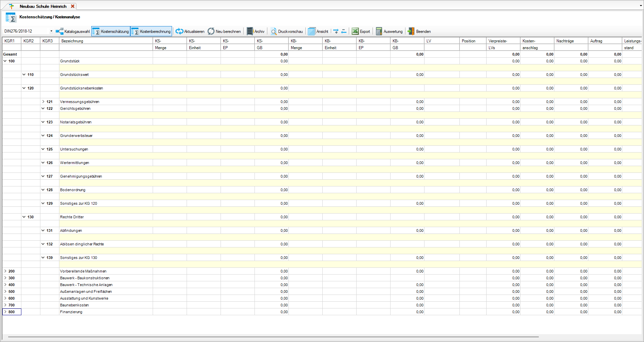Toggle the Kostenschätzung view button
The width and height of the screenshot is (644, 342).
111,32
